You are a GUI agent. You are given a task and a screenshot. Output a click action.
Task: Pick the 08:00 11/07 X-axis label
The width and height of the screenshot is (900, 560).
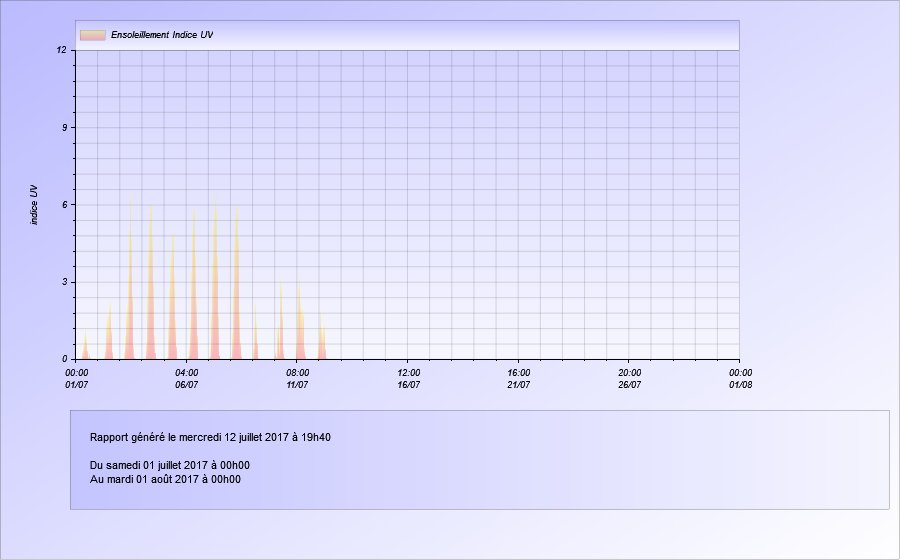tap(298, 378)
